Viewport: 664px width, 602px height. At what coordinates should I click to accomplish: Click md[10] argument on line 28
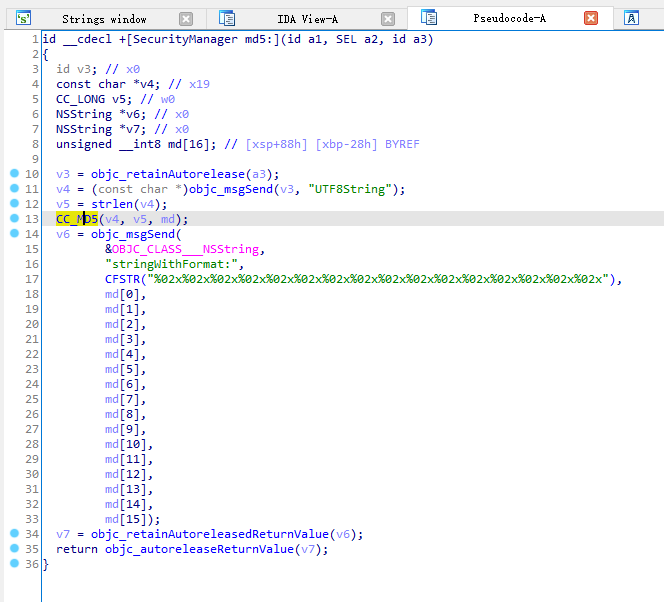(x=126, y=444)
